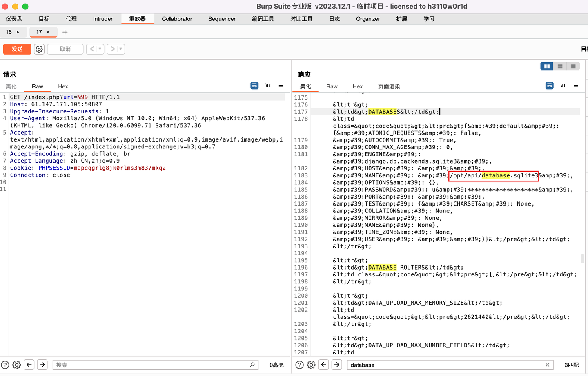The image size is (588, 376).
Task: Cancel the request with 取消 button
Action: [x=65, y=49]
